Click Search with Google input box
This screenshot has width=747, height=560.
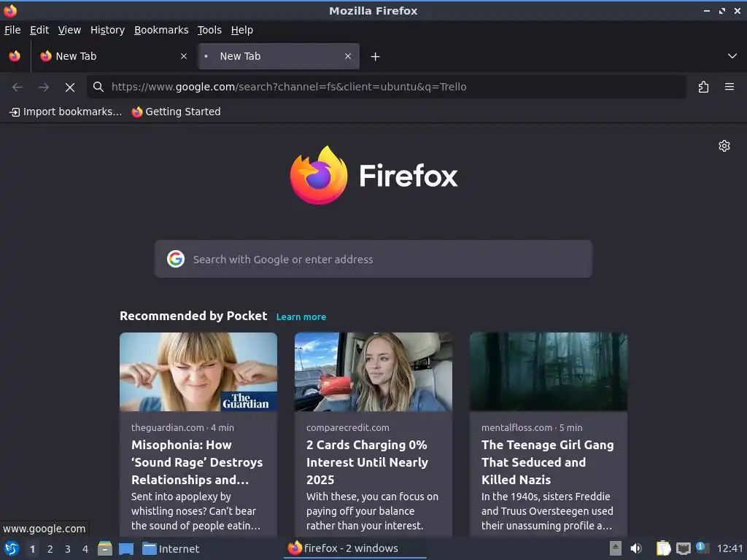373,259
